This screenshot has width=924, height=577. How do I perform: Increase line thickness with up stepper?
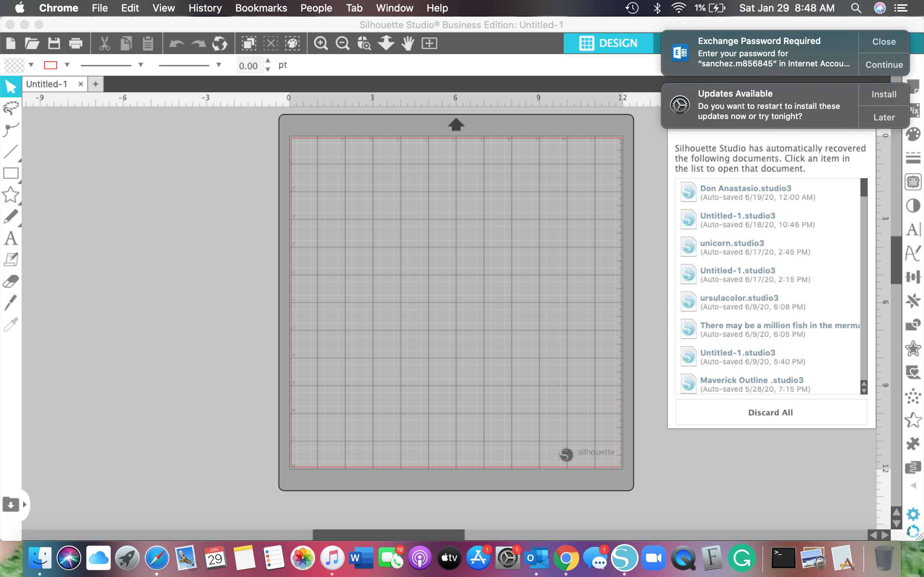click(268, 61)
